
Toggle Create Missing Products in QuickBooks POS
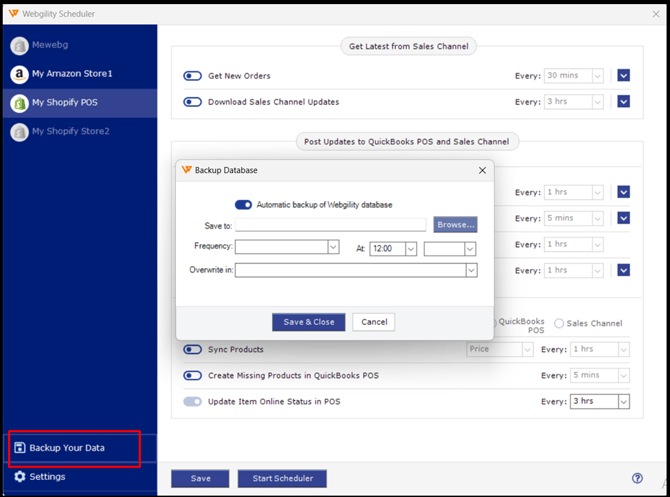tap(192, 375)
